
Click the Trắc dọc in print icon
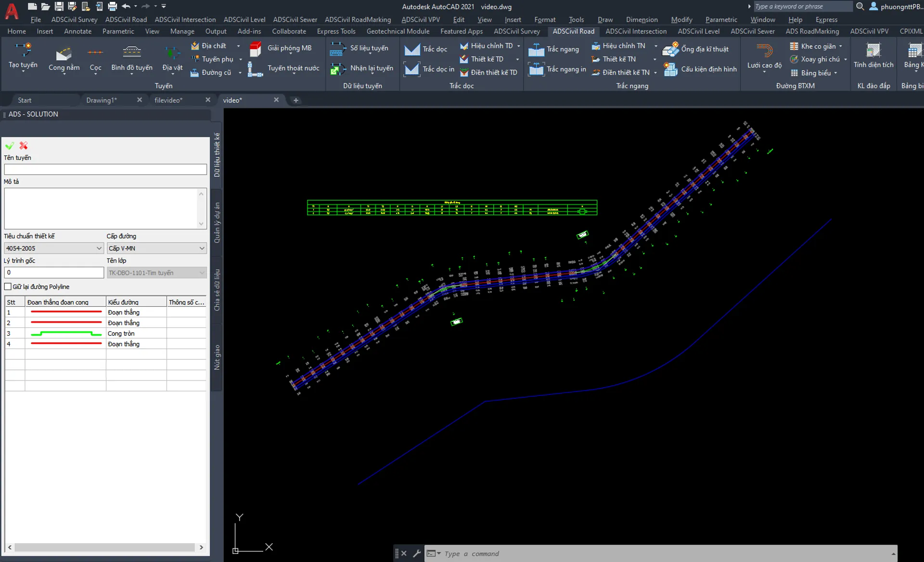coord(412,69)
